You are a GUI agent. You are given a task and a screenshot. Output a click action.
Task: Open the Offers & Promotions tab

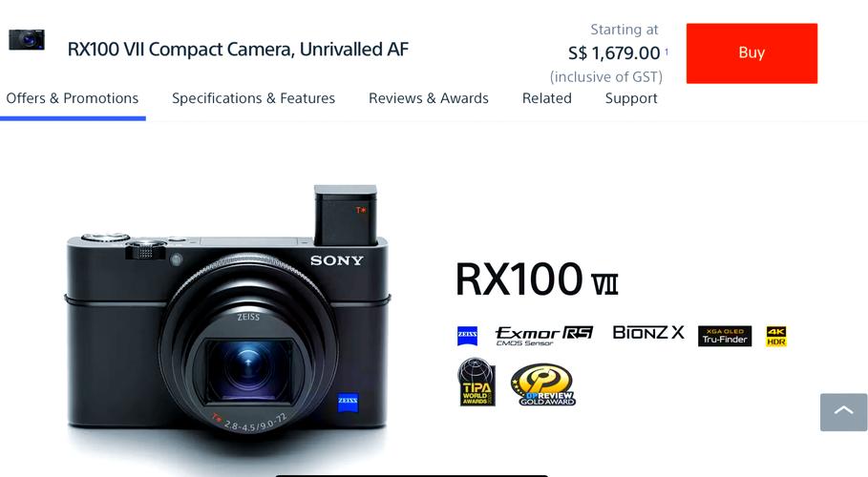[73, 98]
